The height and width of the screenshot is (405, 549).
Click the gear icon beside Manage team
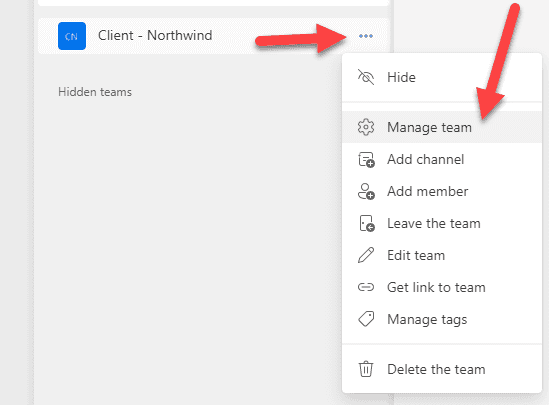(366, 127)
